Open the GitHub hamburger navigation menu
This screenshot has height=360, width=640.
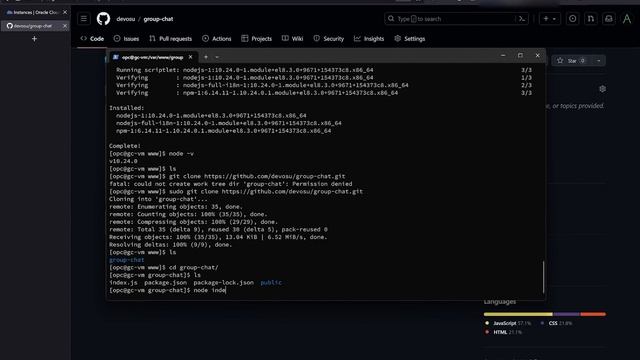pyautogui.click(x=84, y=19)
